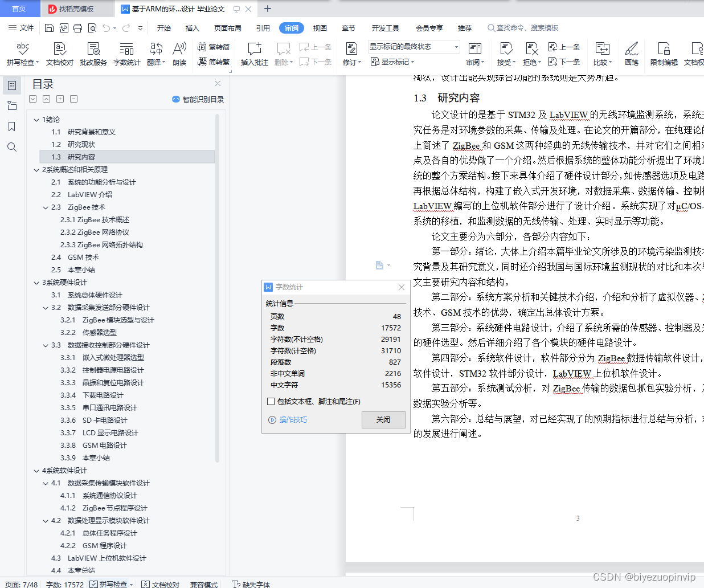Click the save icon in quick toolbar
The width and height of the screenshot is (704, 588).
(49, 28)
